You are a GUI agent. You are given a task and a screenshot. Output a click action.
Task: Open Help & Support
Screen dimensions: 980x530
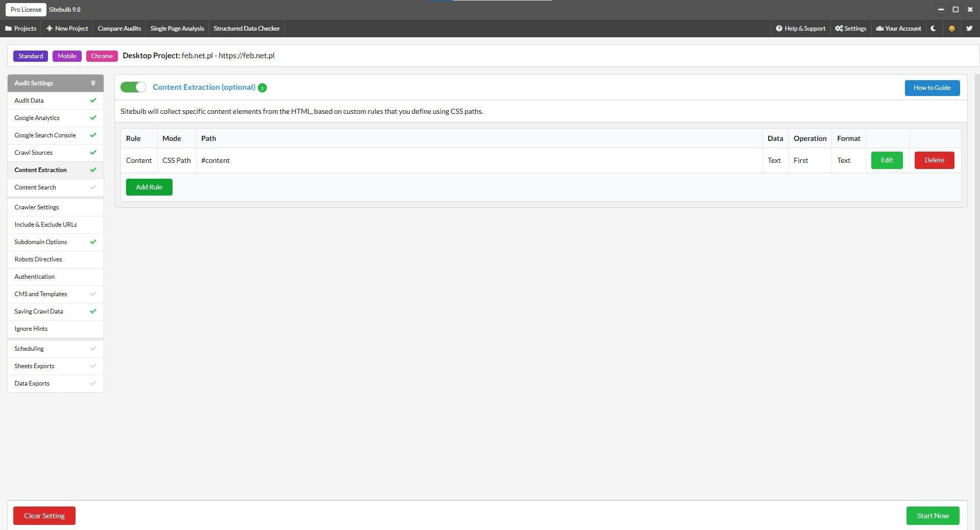[800, 29]
